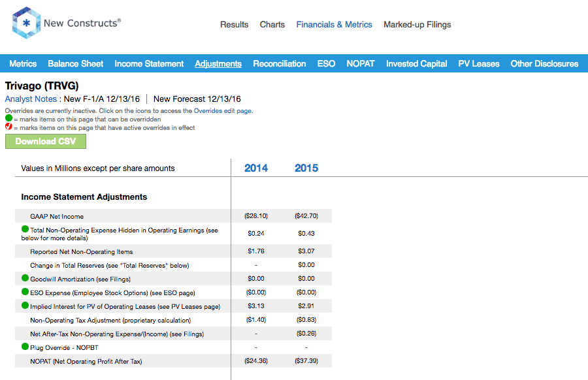Select the 2014 column header

256,168
